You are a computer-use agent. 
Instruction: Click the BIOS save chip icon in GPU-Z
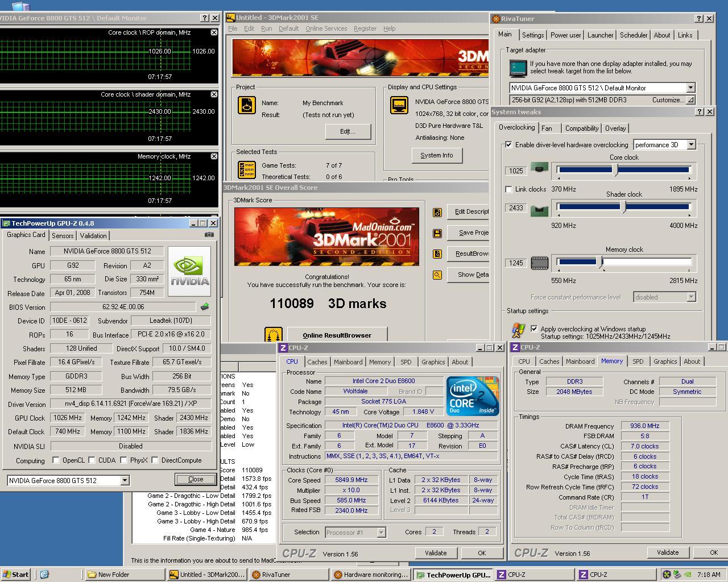(x=205, y=307)
